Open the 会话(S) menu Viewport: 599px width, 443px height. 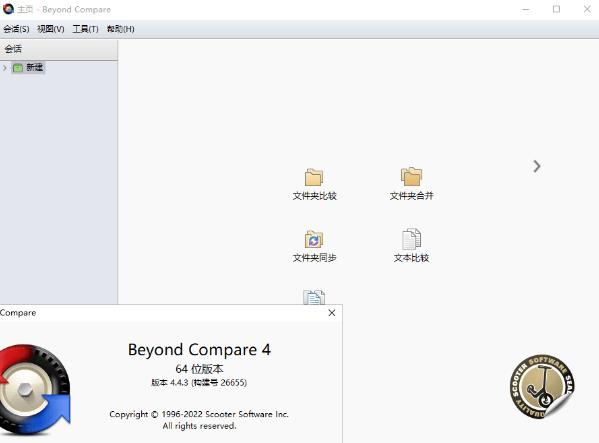[x=16, y=29]
